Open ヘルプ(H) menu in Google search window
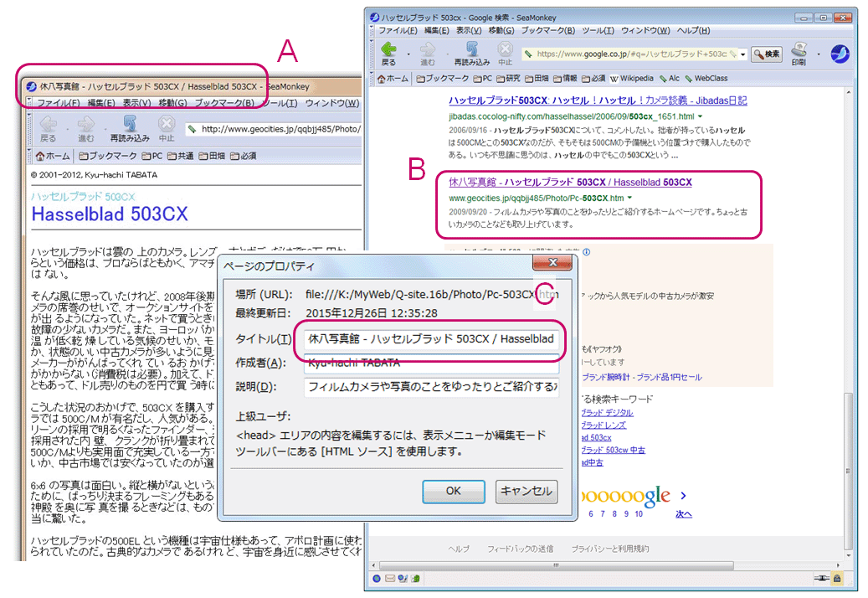Screen dimensions: 868x598 pyautogui.click(x=694, y=30)
